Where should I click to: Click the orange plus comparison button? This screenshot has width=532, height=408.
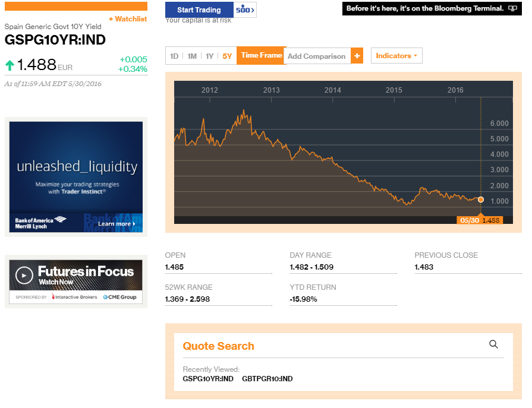click(357, 56)
